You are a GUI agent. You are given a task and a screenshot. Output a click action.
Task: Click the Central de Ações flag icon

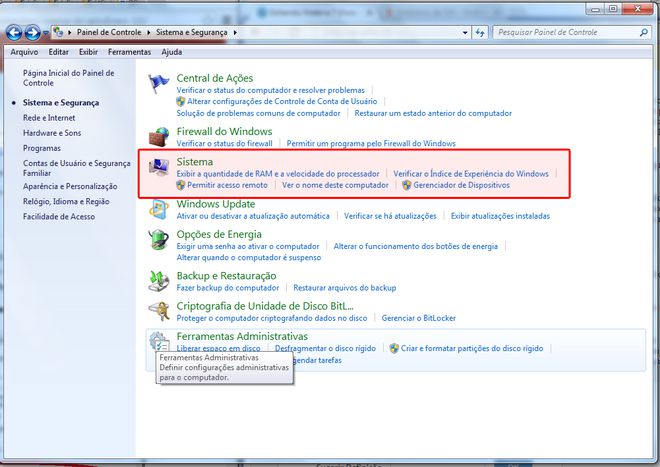(x=159, y=83)
